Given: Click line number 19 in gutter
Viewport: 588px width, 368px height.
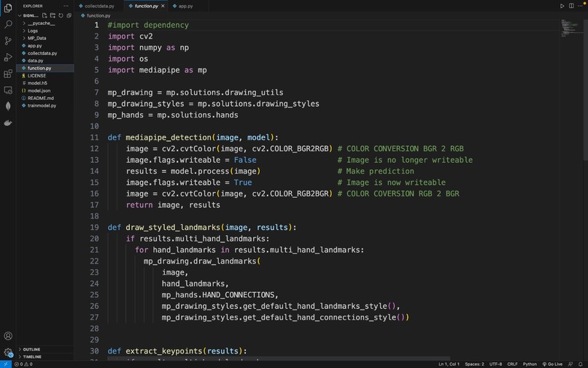Looking at the screenshot, I should click(94, 228).
